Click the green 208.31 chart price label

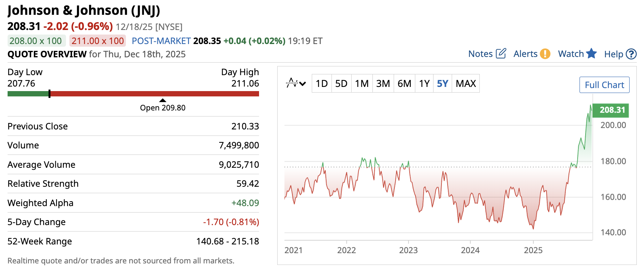pos(611,110)
